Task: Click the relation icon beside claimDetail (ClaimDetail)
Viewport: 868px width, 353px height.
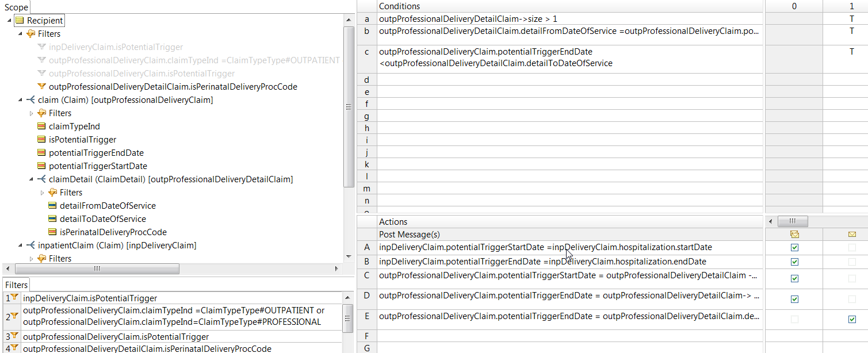Action: (41, 179)
